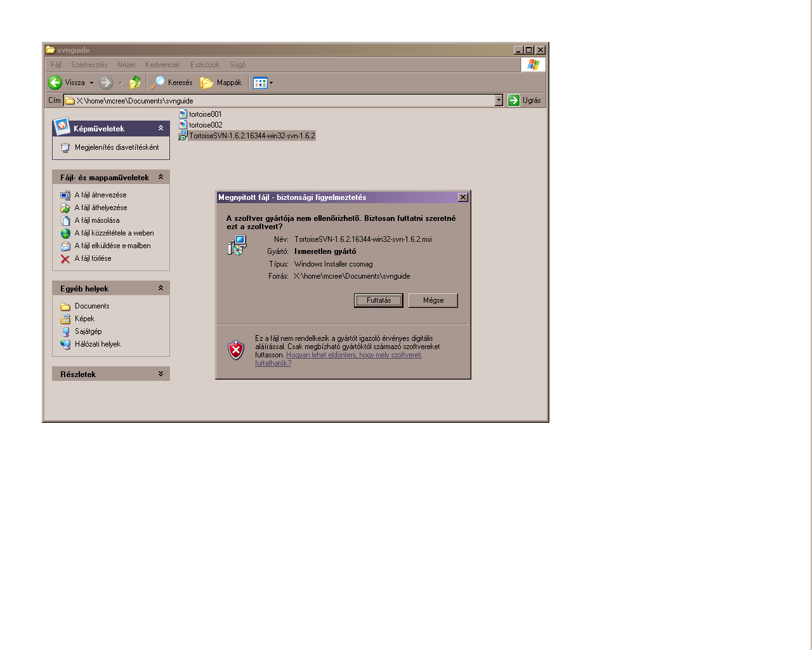Click A fájl közzététele a weben
Viewport: 812px width, 650px height.
coord(114,233)
